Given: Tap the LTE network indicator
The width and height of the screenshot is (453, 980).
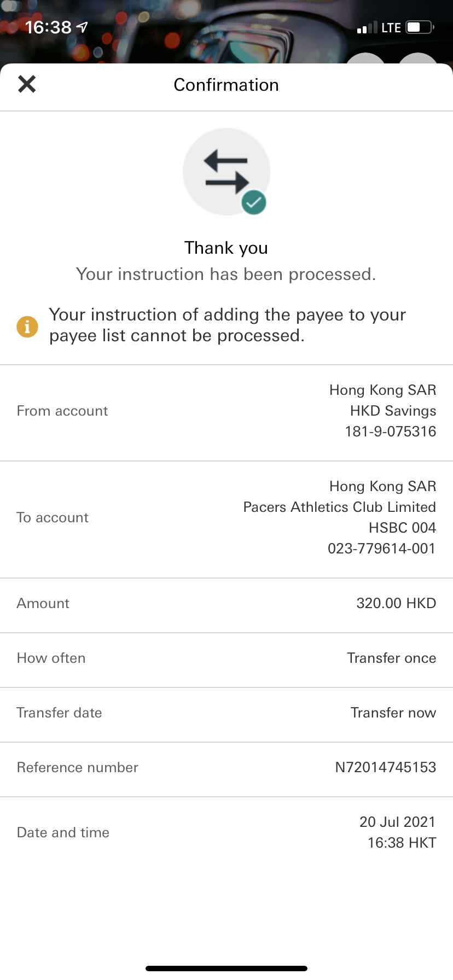Looking at the screenshot, I should 391,28.
